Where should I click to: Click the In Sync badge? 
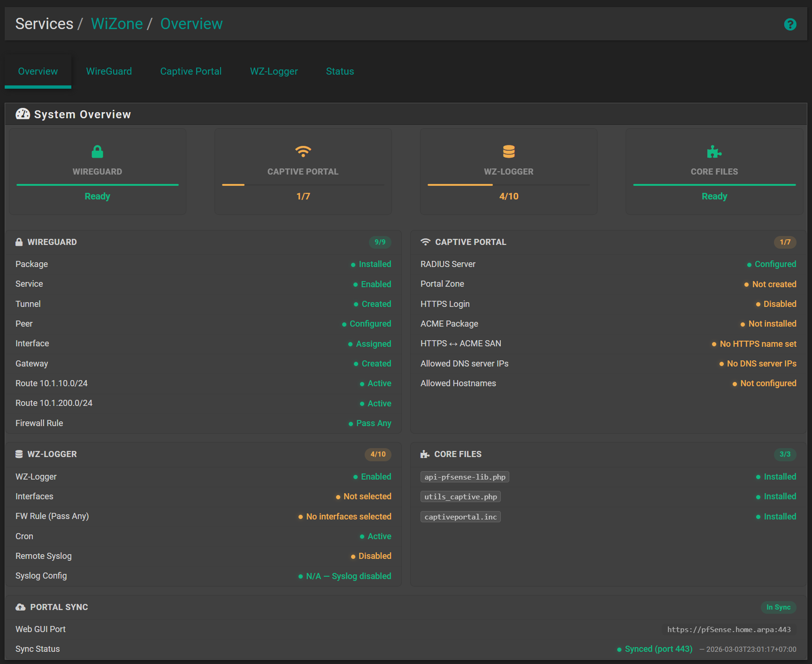[x=779, y=607]
